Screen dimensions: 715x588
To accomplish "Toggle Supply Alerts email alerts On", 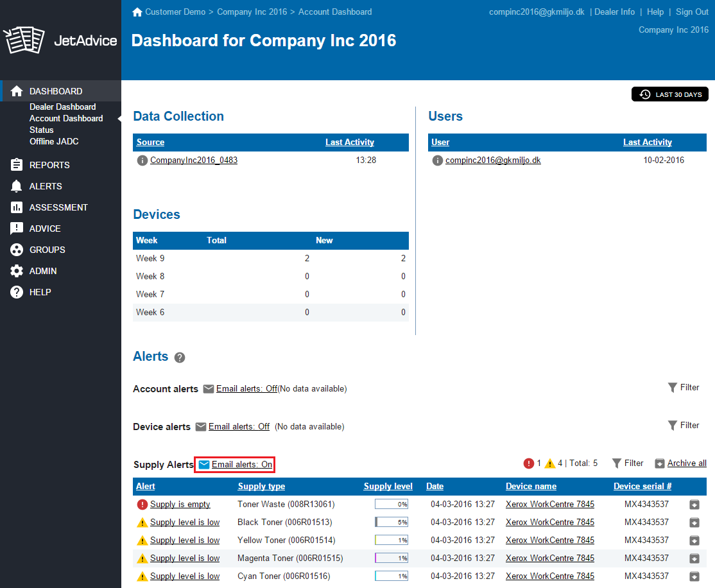I will pyautogui.click(x=241, y=465).
